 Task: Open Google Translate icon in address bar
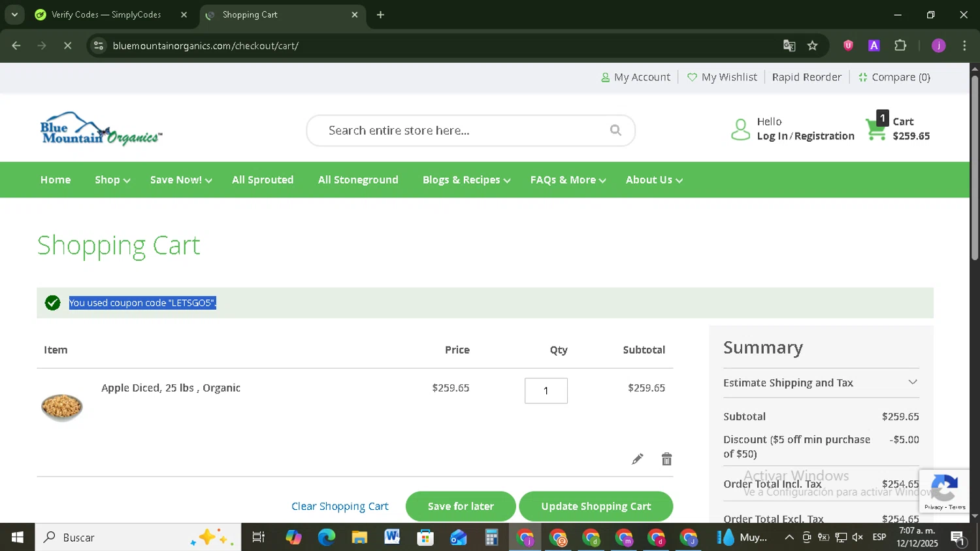coord(789,46)
